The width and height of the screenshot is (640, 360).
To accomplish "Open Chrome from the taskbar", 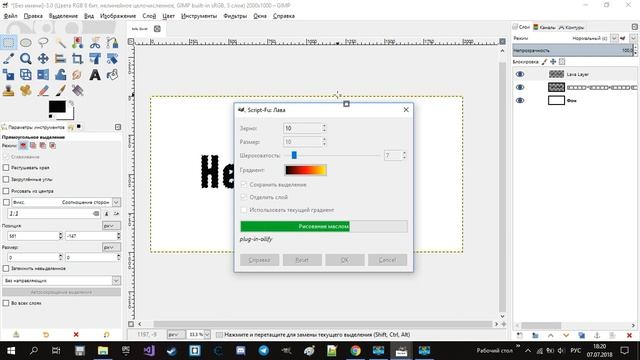I will pos(356,351).
